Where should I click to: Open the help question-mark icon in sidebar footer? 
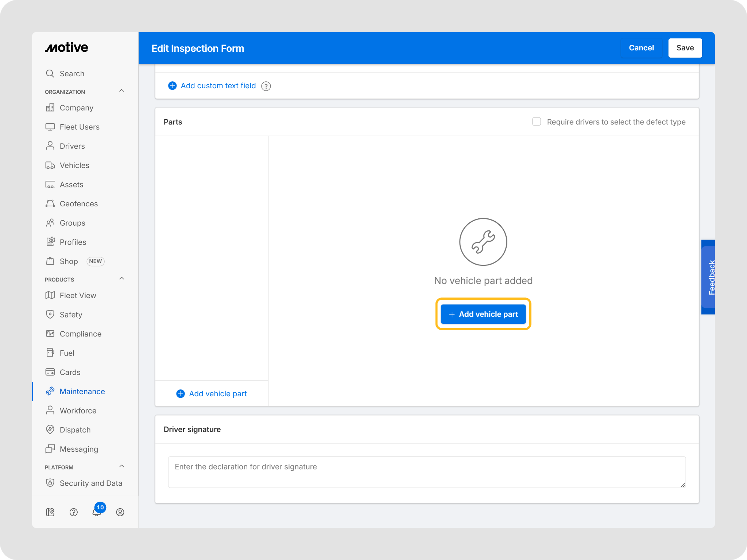73,512
